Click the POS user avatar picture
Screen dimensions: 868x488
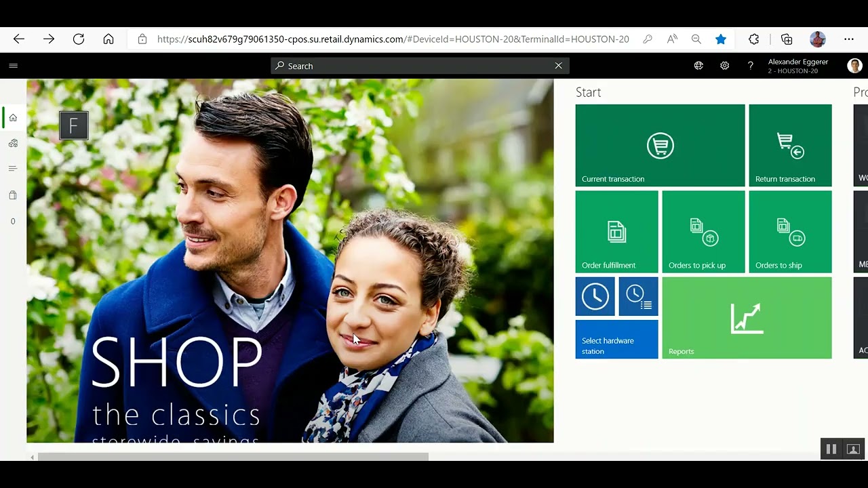pos(855,65)
